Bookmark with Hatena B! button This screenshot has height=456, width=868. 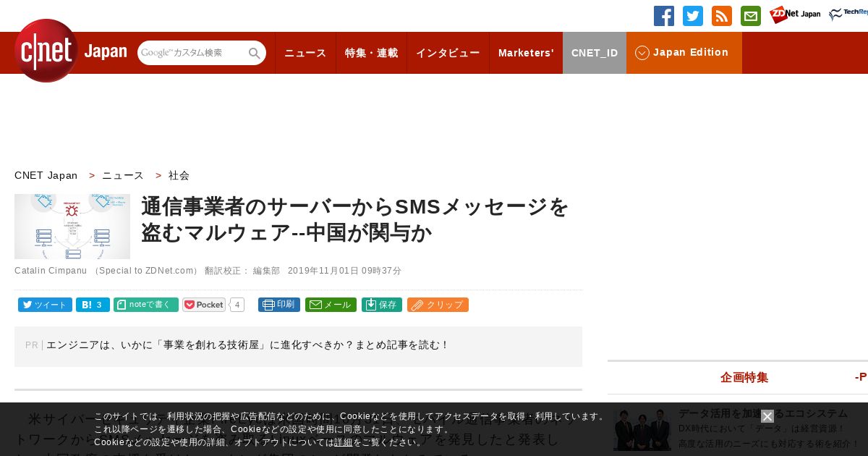(x=93, y=305)
